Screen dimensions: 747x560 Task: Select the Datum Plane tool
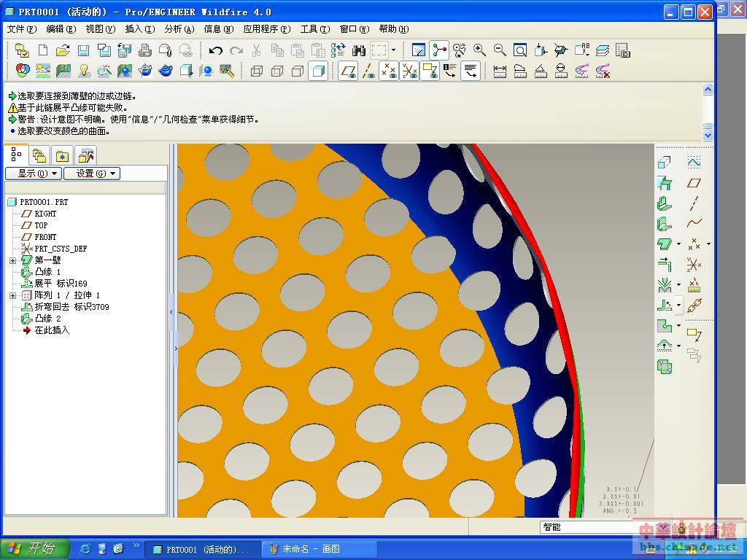tap(694, 183)
